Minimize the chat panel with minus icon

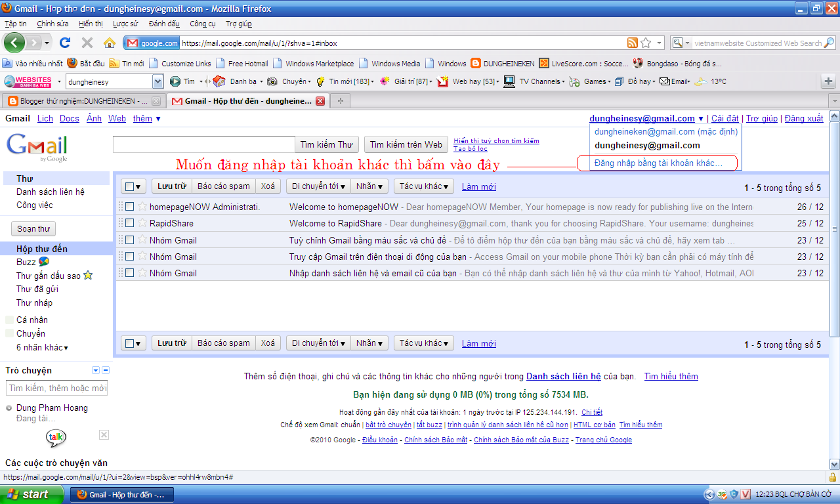pos(106,371)
